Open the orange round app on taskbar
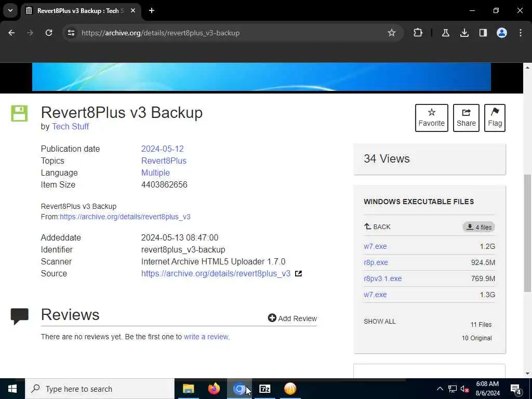Image resolution: width=532 pixels, height=399 pixels. tap(290, 389)
